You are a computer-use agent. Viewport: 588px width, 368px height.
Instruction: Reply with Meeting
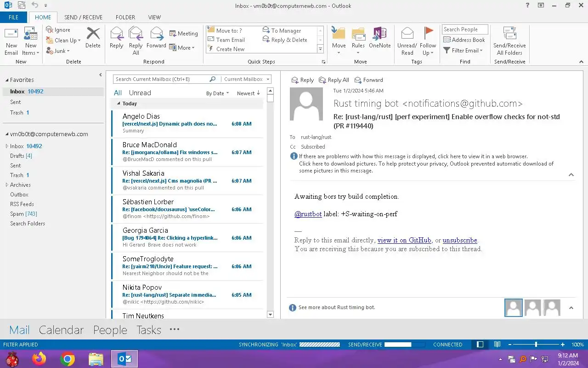[x=183, y=34]
